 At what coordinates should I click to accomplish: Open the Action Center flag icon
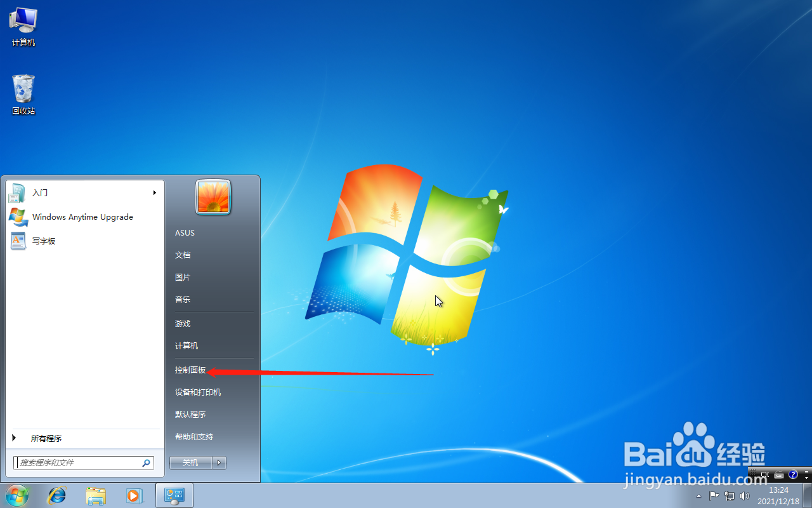(x=714, y=496)
